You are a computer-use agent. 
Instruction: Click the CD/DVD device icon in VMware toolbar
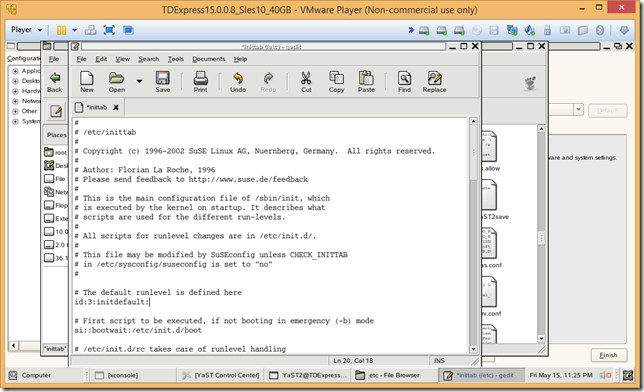[x=477, y=30]
